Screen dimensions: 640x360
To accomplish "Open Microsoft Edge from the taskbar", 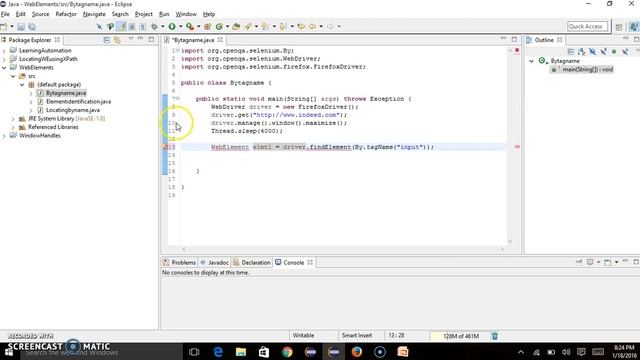I will (218, 352).
